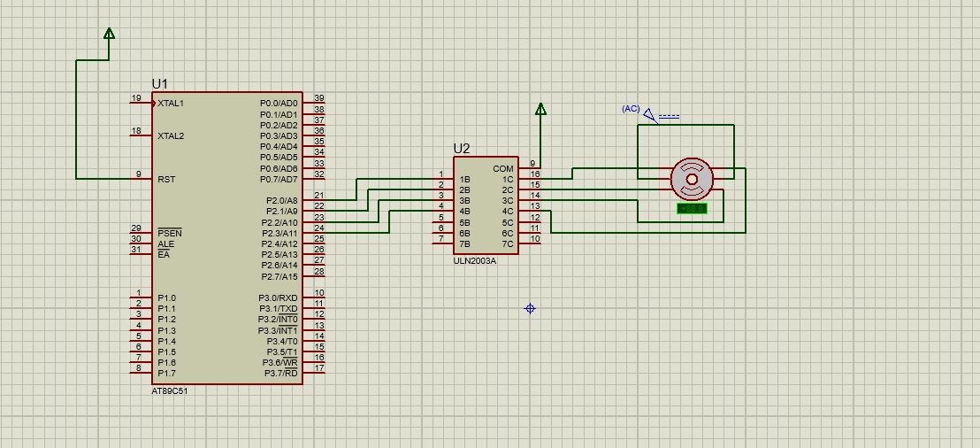Screen dimensions: 980x448
Task: Click the P2.0/A8 pin on U1
Action: coord(314,201)
